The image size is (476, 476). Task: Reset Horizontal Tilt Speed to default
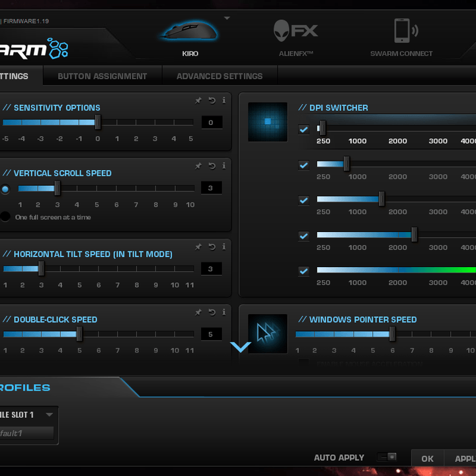pyautogui.click(x=212, y=247)
